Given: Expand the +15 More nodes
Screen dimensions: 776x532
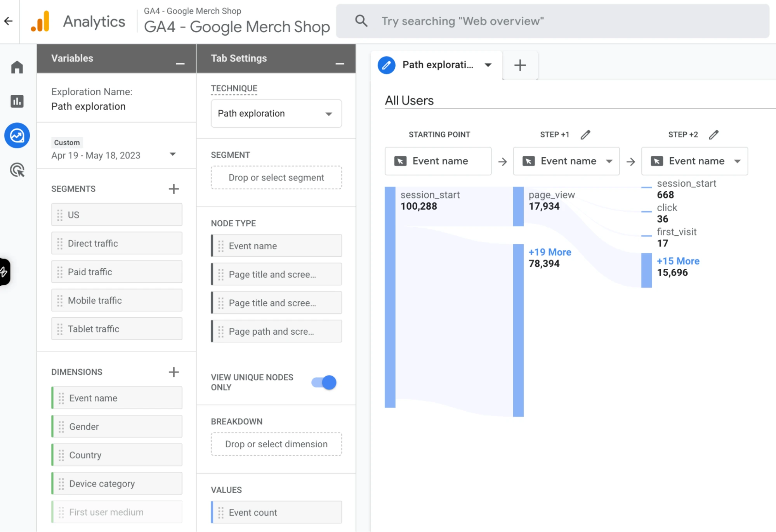Looking at the screenshot, I should (678, 261).
